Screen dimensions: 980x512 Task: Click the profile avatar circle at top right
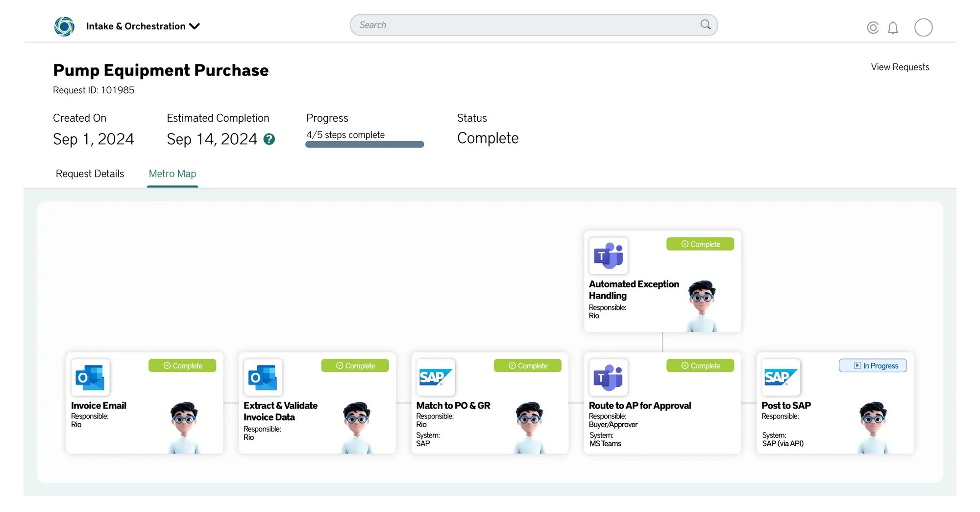(923, 27)
